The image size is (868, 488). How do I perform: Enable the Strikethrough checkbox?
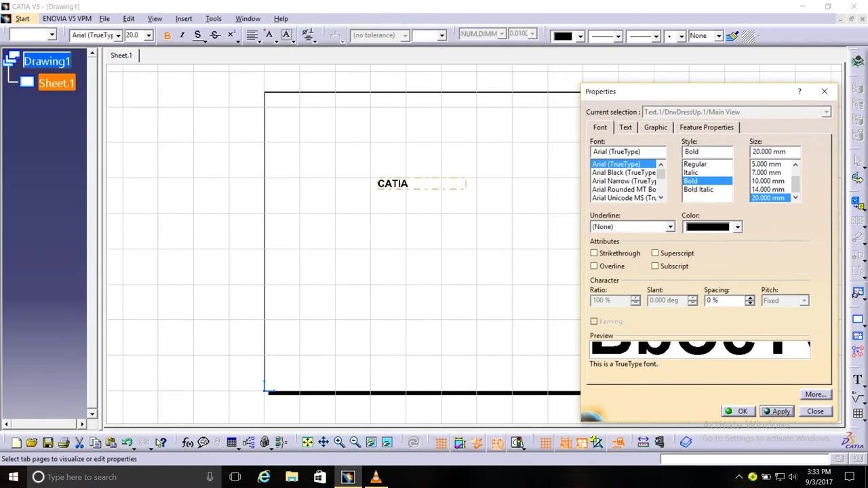point(594,253)
